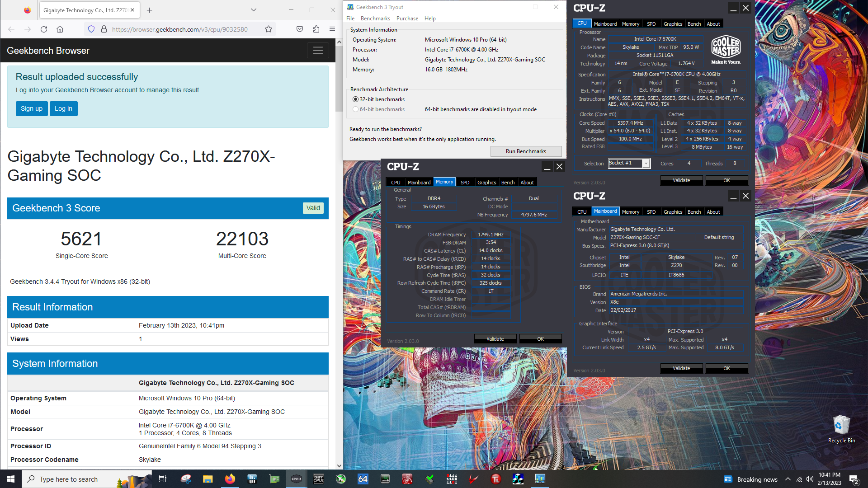Open Purchase menu in Geekbench 3
868x488 pixels.
407,19
